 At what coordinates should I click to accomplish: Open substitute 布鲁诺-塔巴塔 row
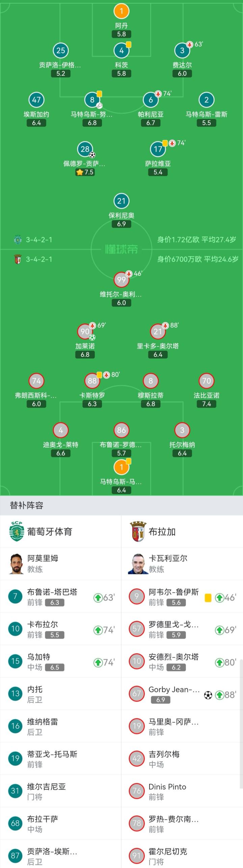(61, 597)
